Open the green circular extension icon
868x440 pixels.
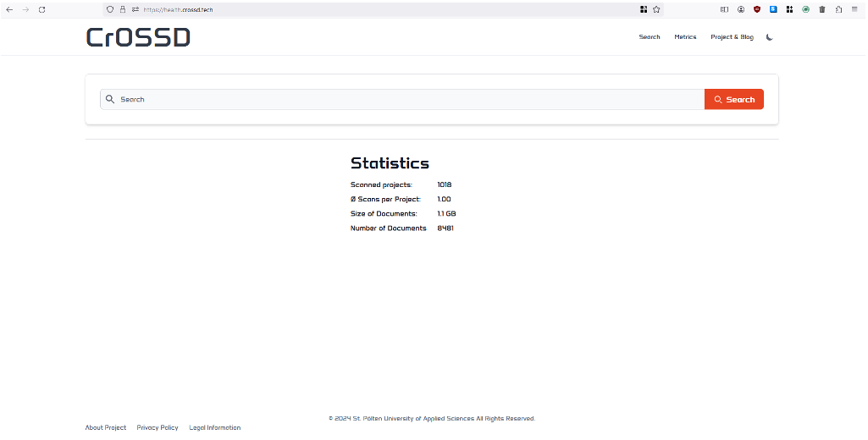tap(806, 9)
